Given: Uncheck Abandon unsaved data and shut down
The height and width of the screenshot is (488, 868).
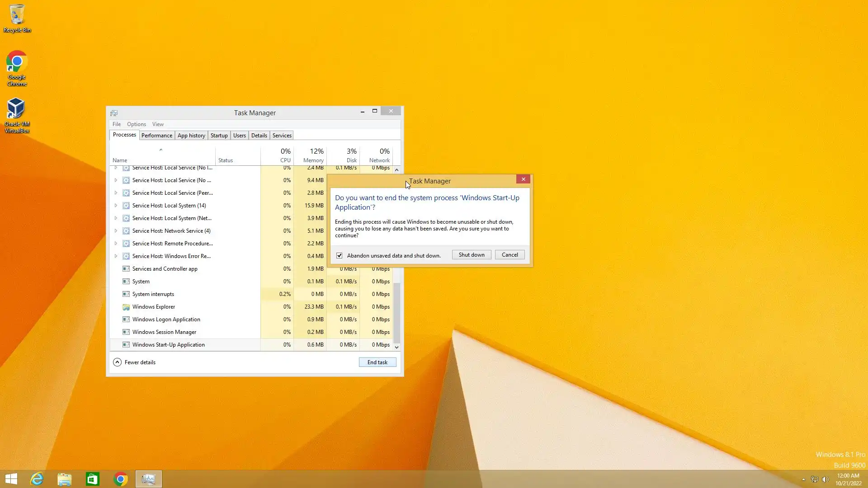Looking at the screenshot, I should pyautogui.click(x=340, y=255).
